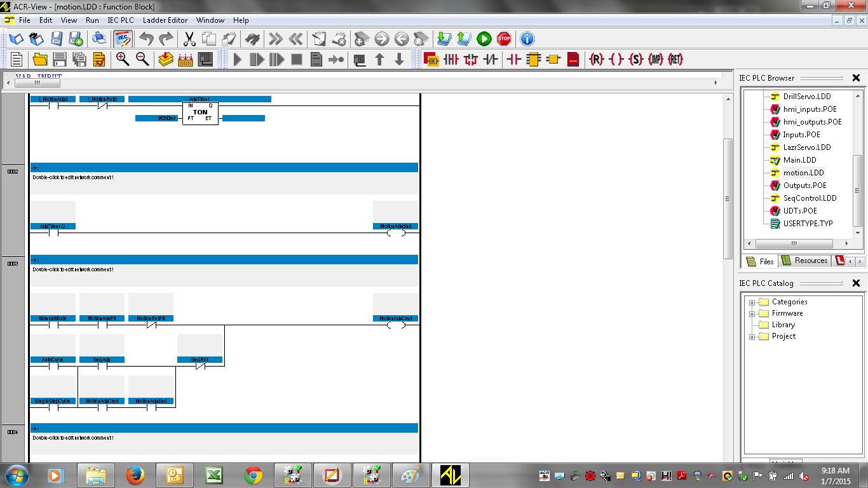Expand the Project folder in catalog
868x488 pixels.
point(752,337)
